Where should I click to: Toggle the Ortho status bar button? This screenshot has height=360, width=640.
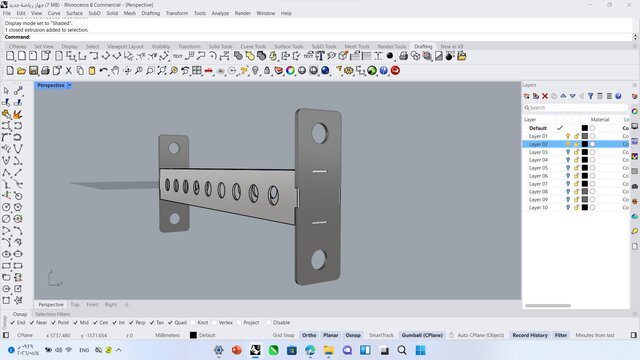tap(309, 335)
